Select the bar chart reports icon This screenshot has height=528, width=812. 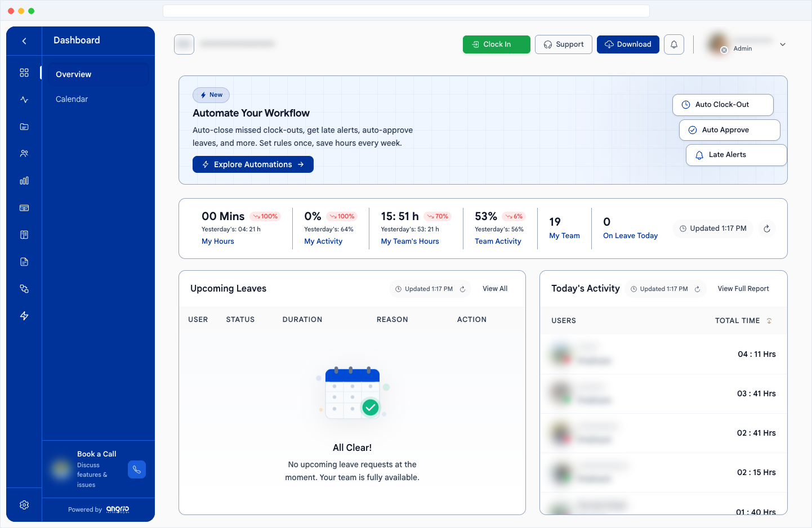coord(24,180)
